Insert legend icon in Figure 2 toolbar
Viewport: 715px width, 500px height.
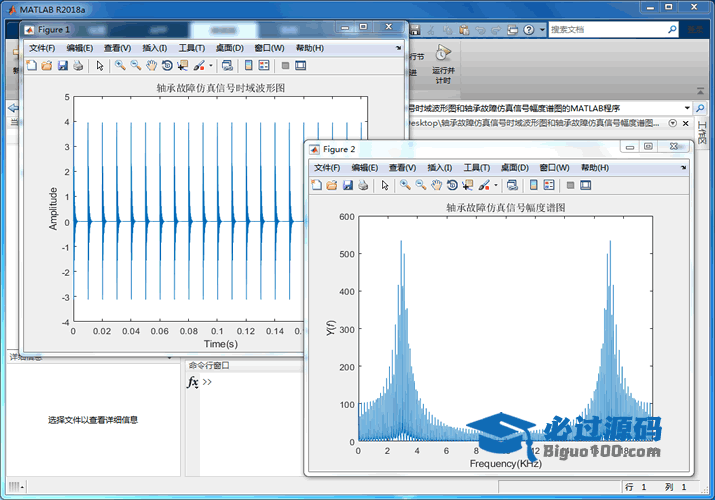(x=549, y=185)
